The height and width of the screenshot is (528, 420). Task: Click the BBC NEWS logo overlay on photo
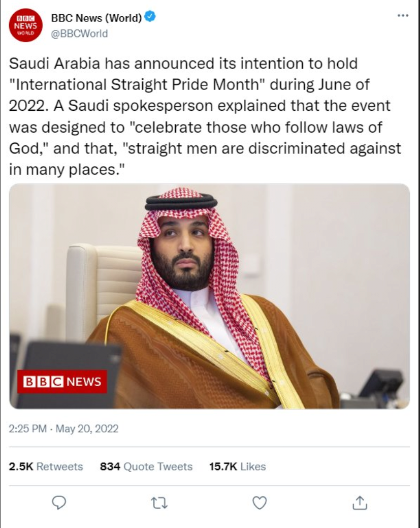62,382
